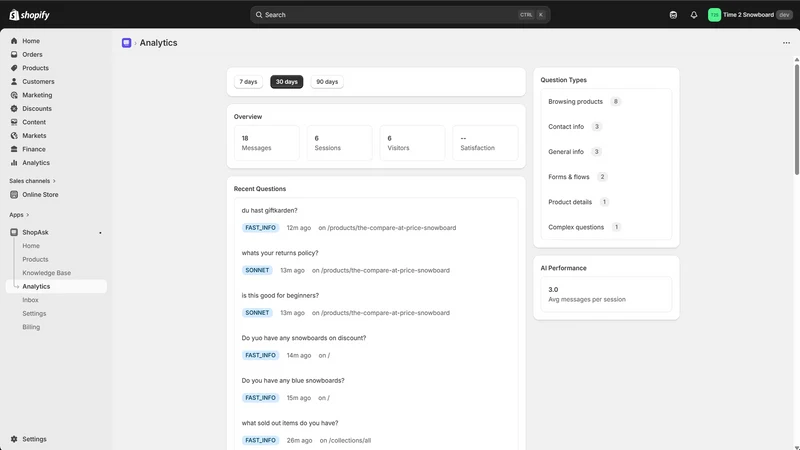Open the Time 2 Snowboard account menu
Screen dimensions: 800x450
click(x=750, y=15)
